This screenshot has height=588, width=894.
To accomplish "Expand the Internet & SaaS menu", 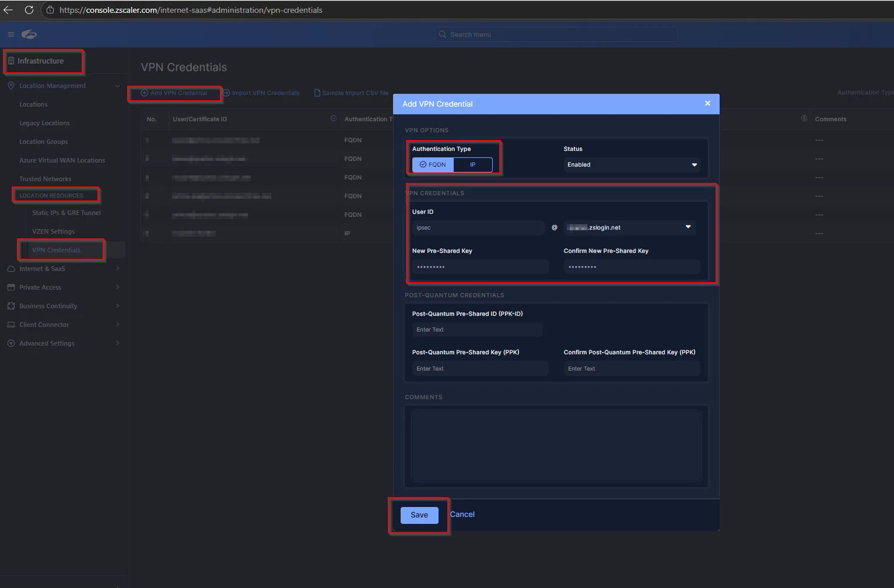I will (x=117, y=269).
